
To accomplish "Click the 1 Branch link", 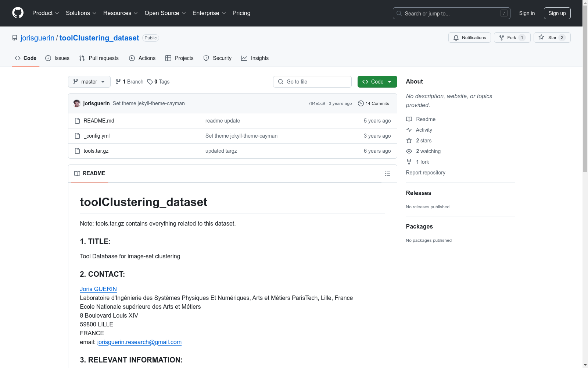I will pyautogui.click(x=129, y=82).
